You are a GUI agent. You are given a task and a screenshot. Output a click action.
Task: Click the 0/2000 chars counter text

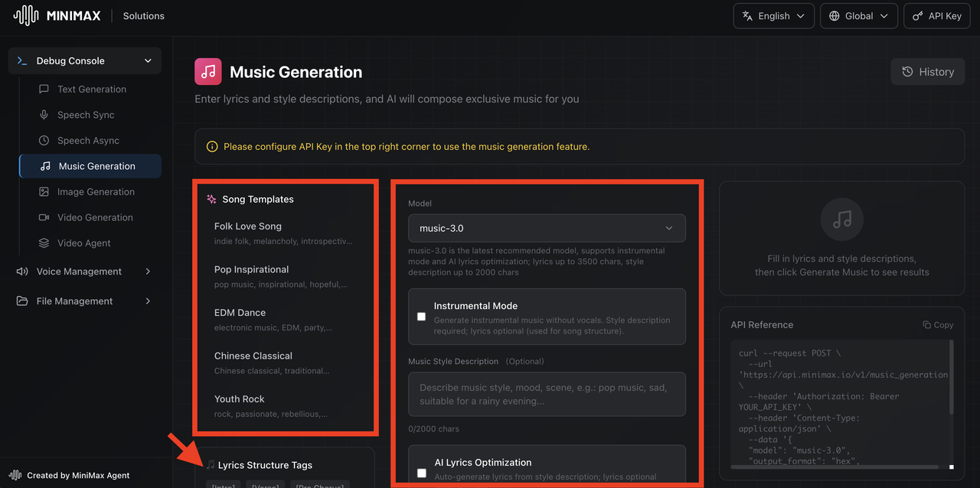[434, 429]
